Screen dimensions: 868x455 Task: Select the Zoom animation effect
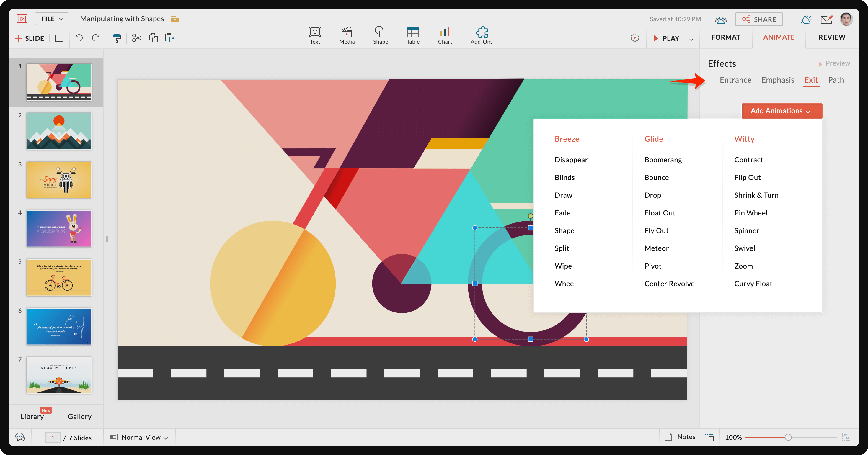pos(744,265)
